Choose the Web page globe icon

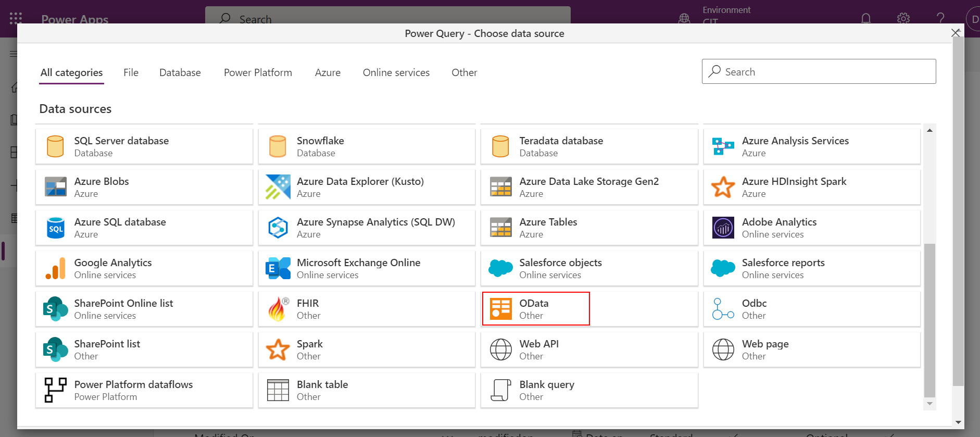(x=723, y=349)
